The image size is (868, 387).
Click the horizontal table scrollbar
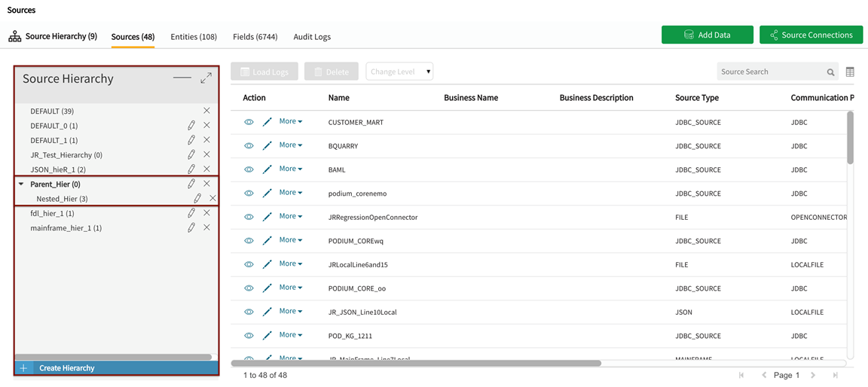pyautogui.click(x=416, y=363)
